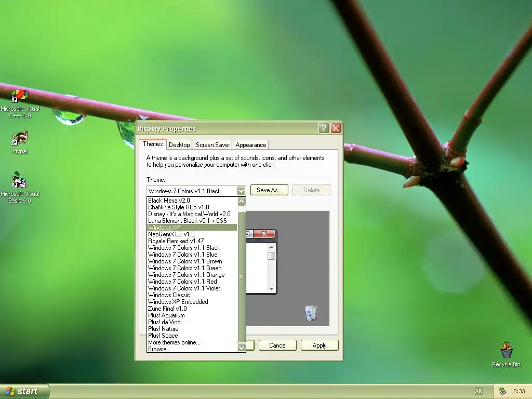This screenshot has width=532, height=399.
Task: Click the 18:33 taskbar clock
Action: click(x=517, y=391)
